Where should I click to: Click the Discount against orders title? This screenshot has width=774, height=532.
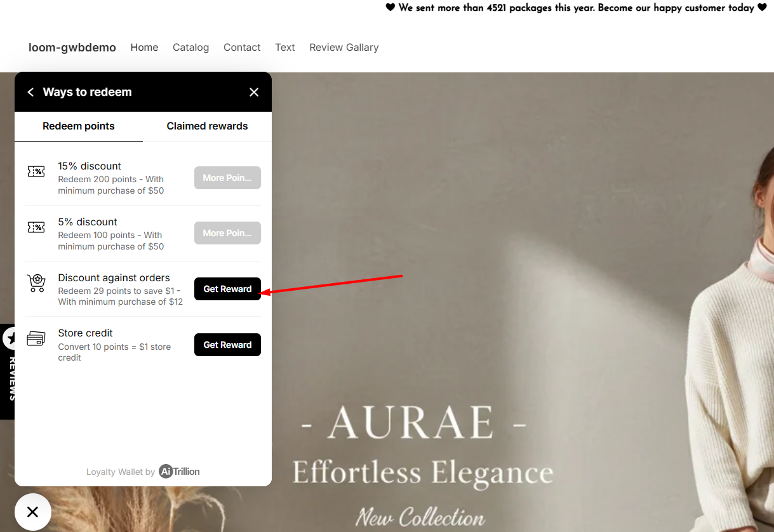click(114, 278)
